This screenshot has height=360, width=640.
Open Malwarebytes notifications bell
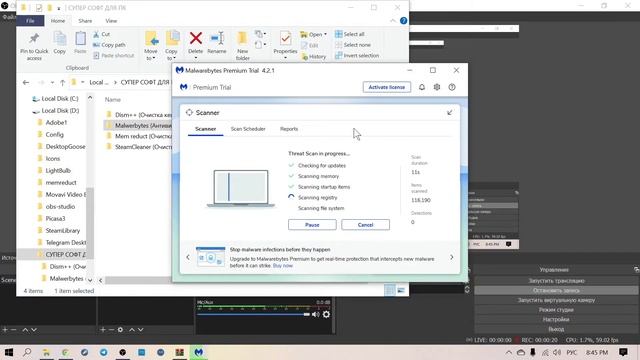422,87
